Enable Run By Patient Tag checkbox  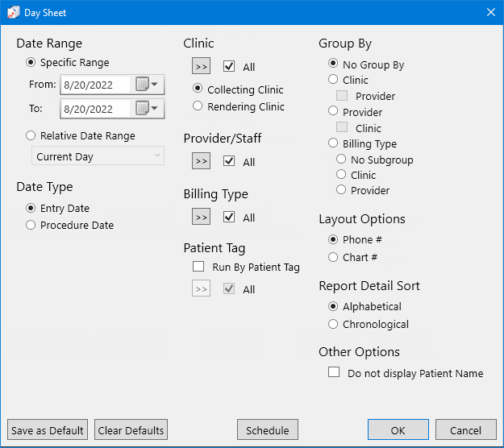(198, 266)
